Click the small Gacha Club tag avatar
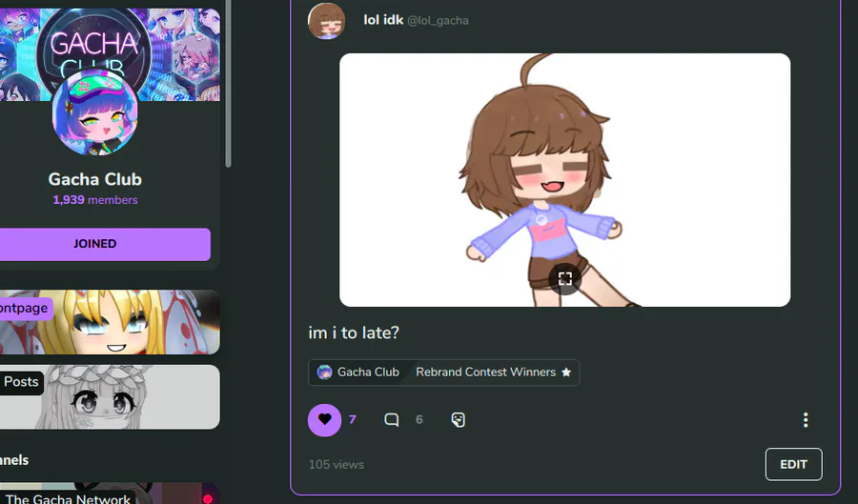This screenshot has height=504, width=858. (x=324, y=373)
